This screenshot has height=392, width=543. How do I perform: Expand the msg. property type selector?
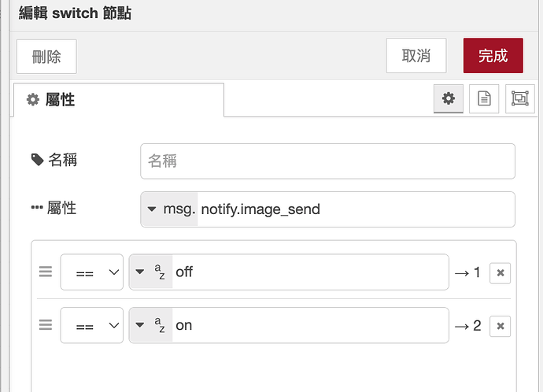tap(169, 209)
